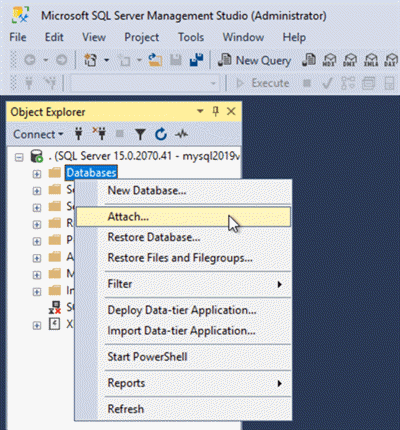
Task: Expand the folder starting with A
Action: click(x=37, y=258)
